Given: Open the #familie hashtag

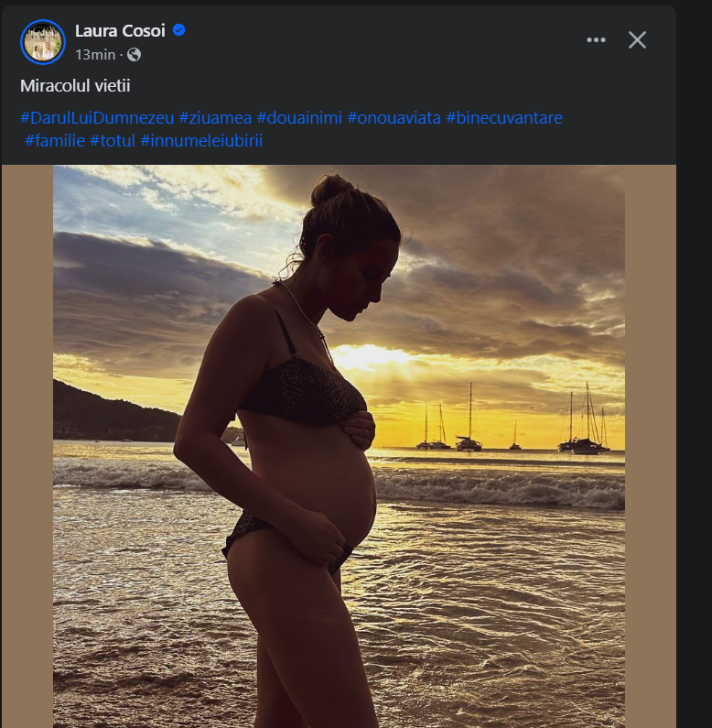Looking at the screenshot, I should pyautogui.click(x=55, y=140).
